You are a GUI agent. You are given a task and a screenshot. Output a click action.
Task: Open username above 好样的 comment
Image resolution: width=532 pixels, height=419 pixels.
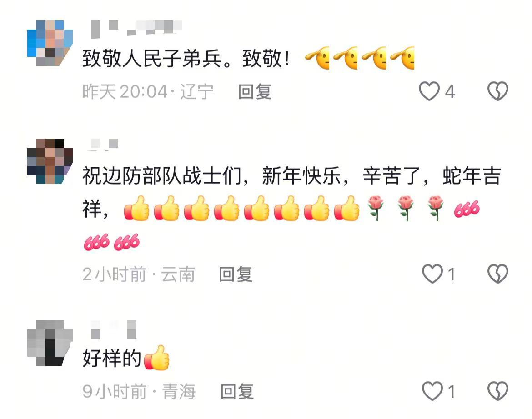point(114,329)
